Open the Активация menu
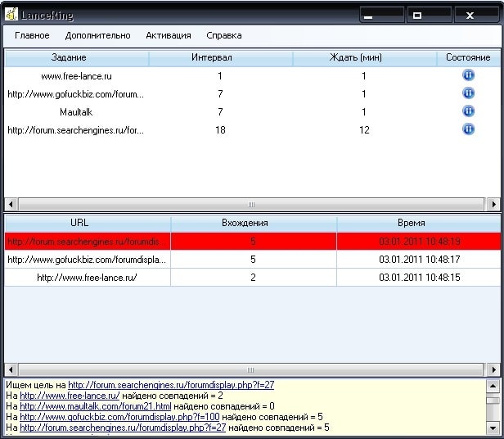Screen dimensions: 504x439 coord(169,35)
